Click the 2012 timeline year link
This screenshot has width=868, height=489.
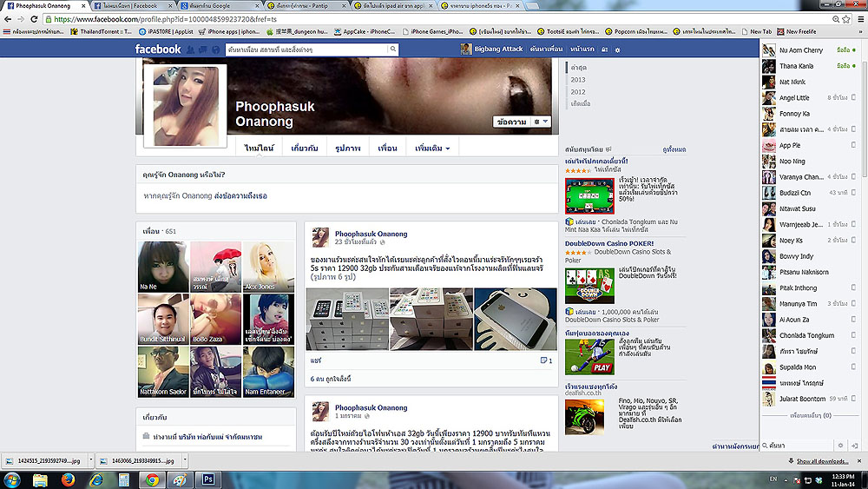pyautogui.click(x=578, y=92)
